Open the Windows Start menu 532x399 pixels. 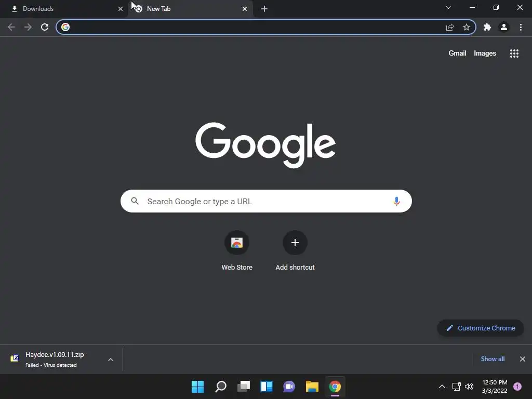(198, 387)
